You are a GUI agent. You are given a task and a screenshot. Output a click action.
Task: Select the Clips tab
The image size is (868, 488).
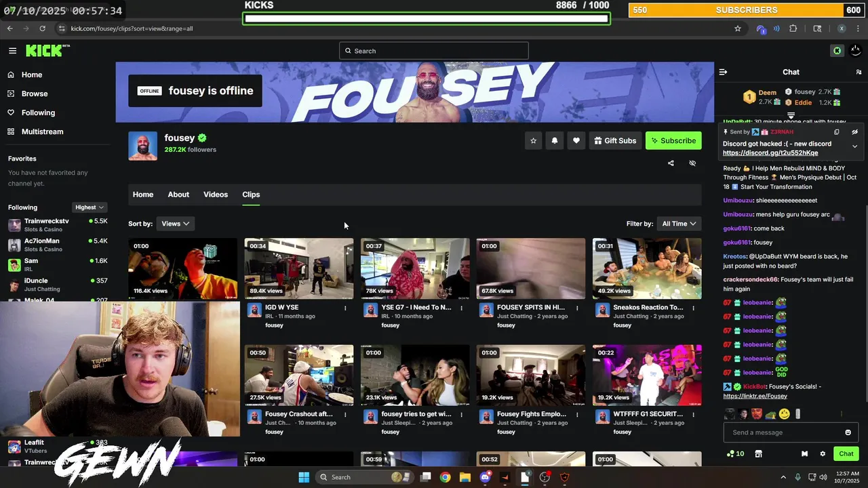(251, 195)
